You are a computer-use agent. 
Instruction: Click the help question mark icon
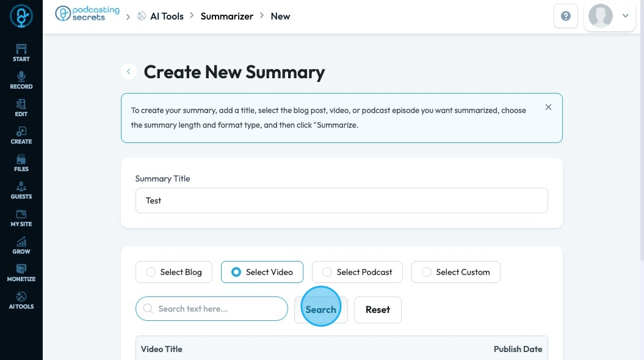(565, 17)
